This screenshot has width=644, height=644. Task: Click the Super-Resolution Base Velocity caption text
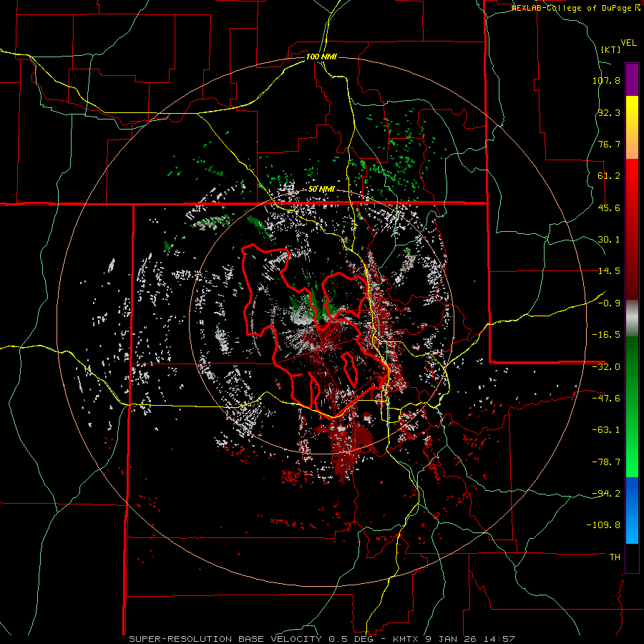pyautogui.click(x=321, y=639)
